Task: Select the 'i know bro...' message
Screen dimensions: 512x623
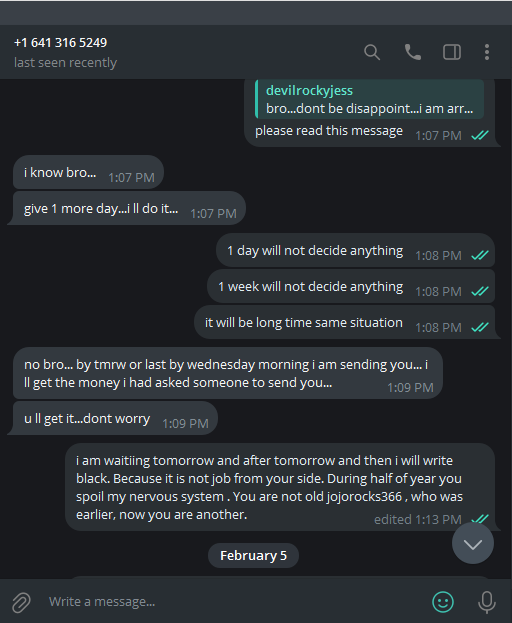Action: click(88, 172)
